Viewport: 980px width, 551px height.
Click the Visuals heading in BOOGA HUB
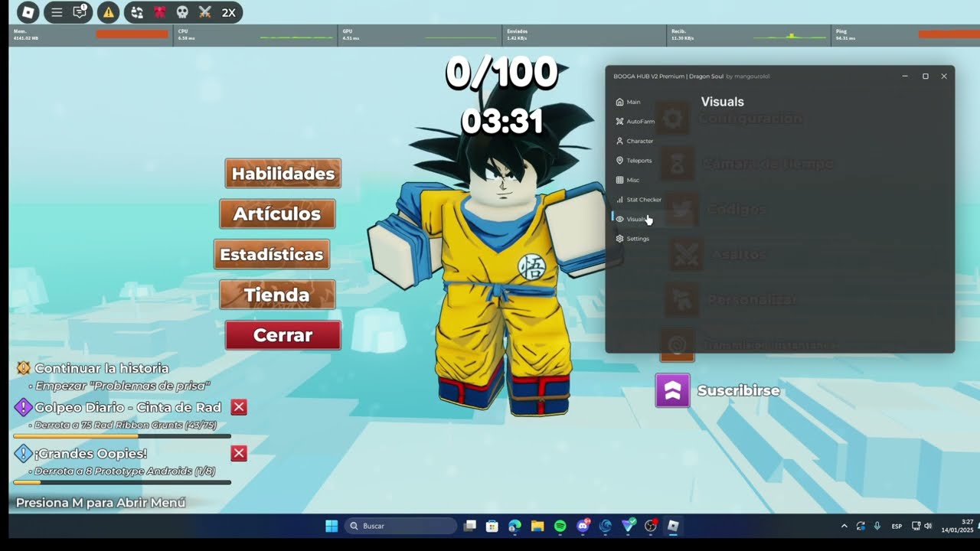pos(723,102)
